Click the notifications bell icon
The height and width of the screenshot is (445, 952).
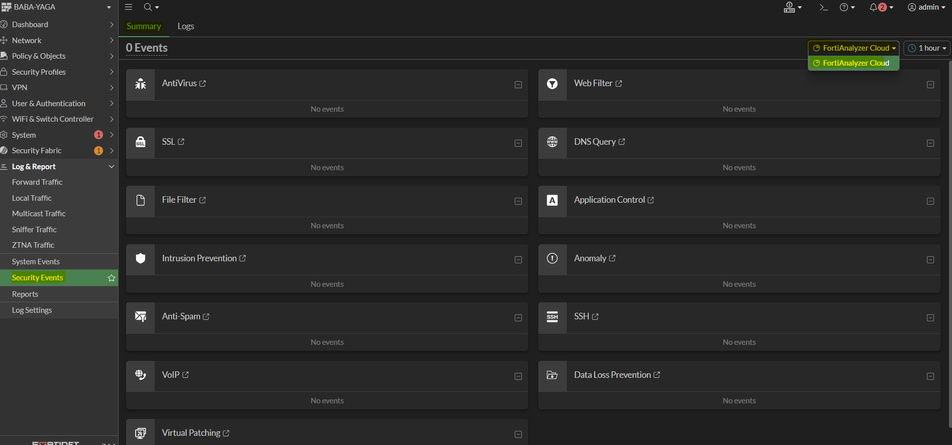click(873, 7)
